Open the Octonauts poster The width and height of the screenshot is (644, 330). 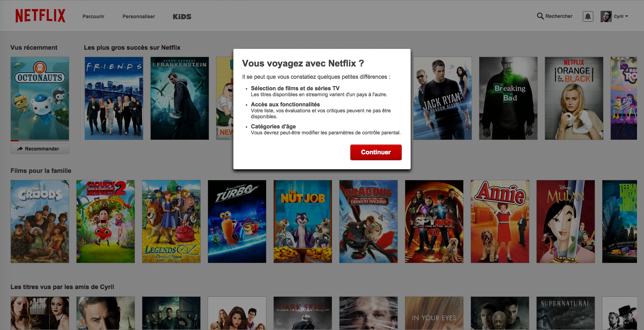[40, 98]
